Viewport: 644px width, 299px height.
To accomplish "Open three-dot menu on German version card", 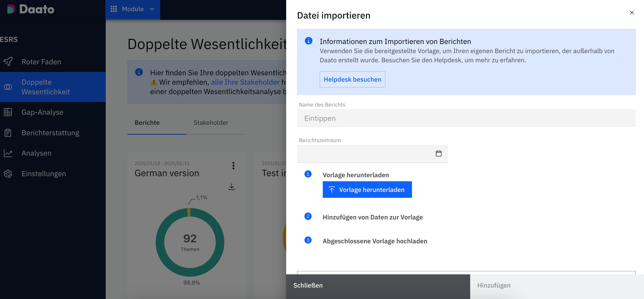I will click(x=233, y=166).
